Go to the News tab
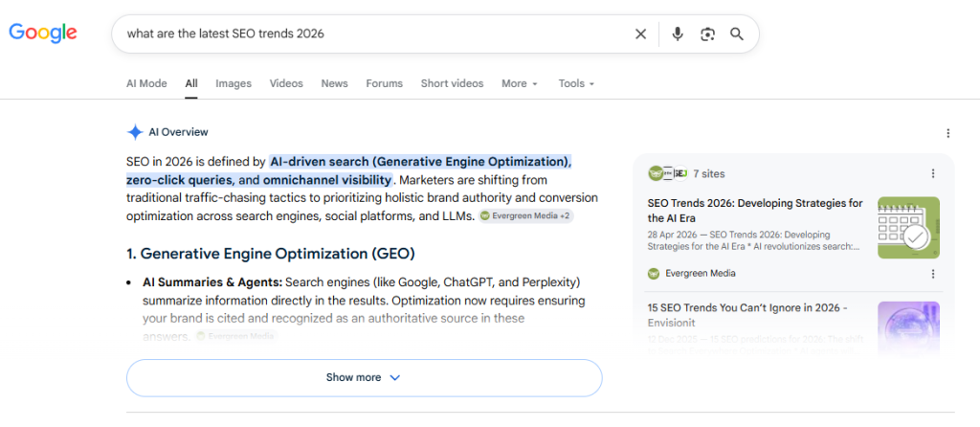Viewport: 980px width, 427px height. 334,83
